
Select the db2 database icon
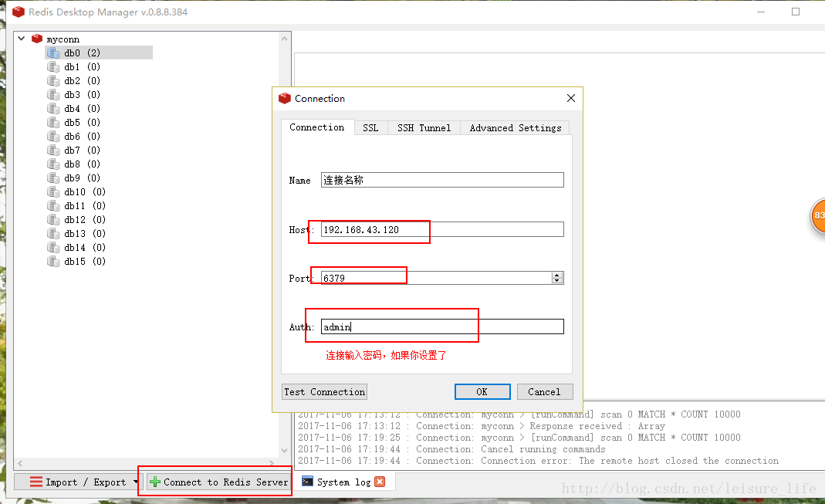tap(53, 80)
